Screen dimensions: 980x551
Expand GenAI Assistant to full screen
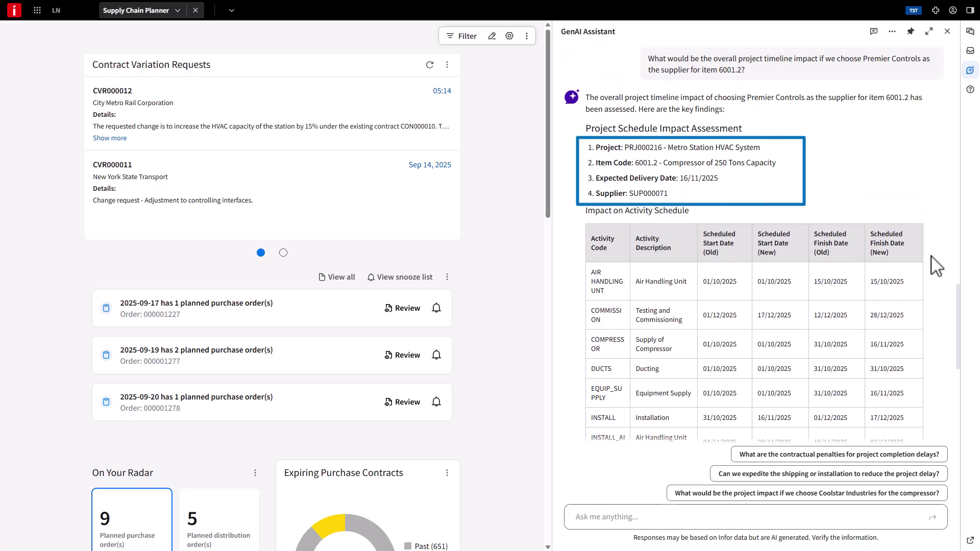coord(929,31)
